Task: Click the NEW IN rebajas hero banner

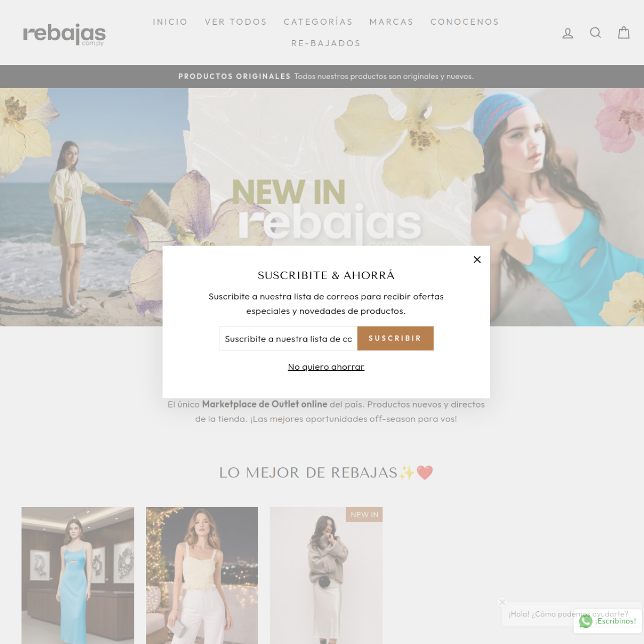Action: 322,207
